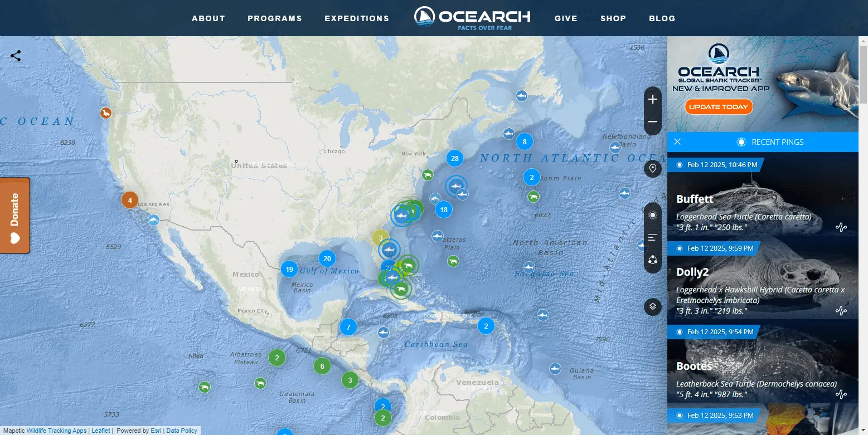The width and height of the screenshot is (868, 435).
Task: Select the turtle marker below Sohm Plain
Action: 534,196
